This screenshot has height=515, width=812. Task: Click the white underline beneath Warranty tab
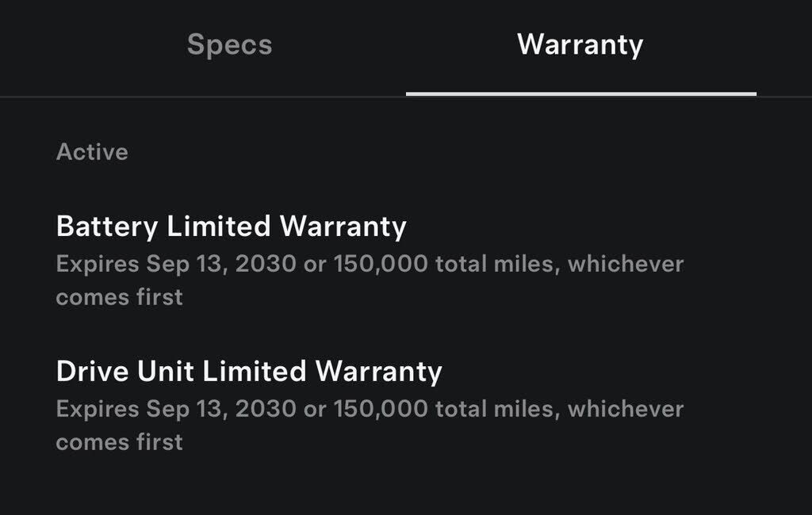(x=580, y=93)
